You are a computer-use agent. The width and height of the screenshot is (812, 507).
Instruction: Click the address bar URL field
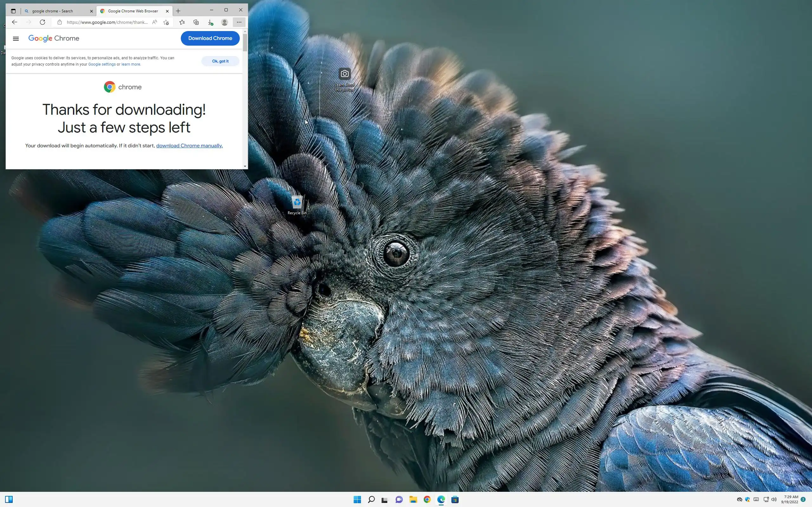click(107, 22)
